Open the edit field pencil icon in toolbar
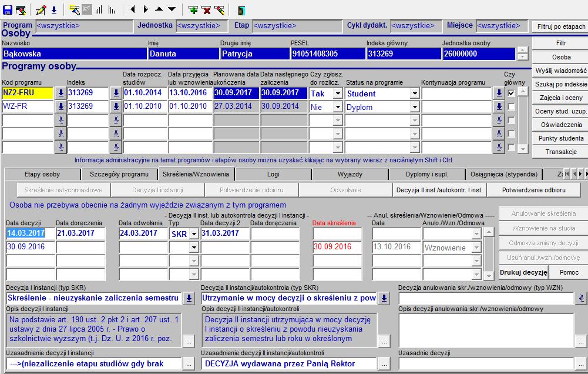 [x=41, y=10]
